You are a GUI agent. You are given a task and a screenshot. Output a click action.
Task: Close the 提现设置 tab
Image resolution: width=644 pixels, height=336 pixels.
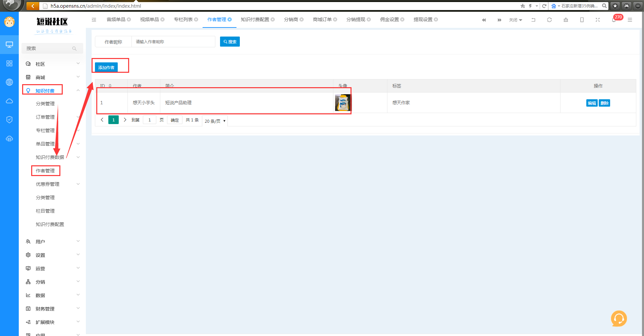pyautogui.click(x=436, y=19)
